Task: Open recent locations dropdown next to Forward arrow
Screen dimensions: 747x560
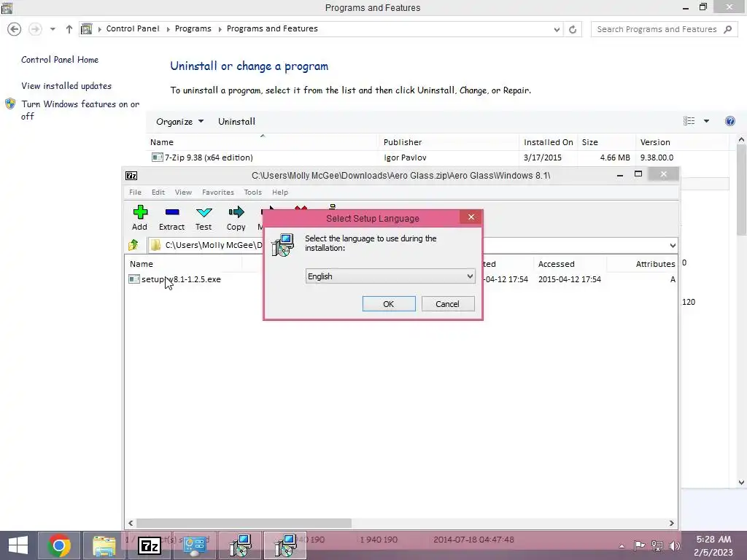Action: pos(53,29)
